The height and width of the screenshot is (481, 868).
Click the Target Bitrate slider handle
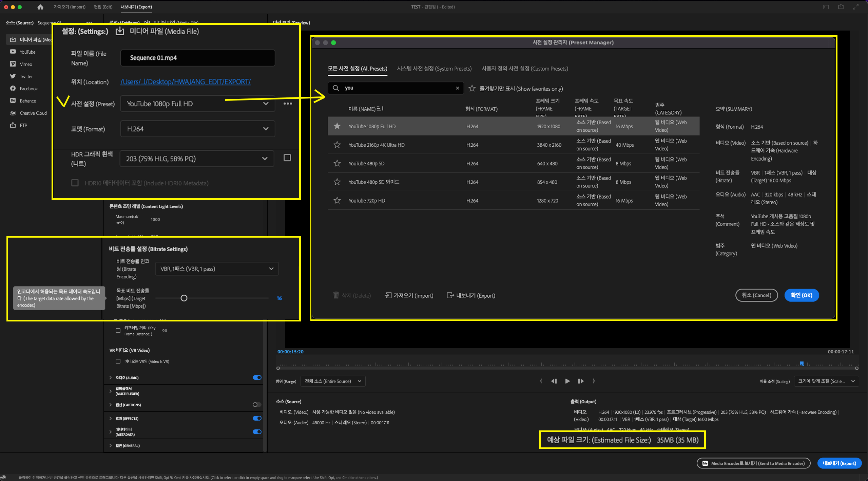click(x=184, y=298)
